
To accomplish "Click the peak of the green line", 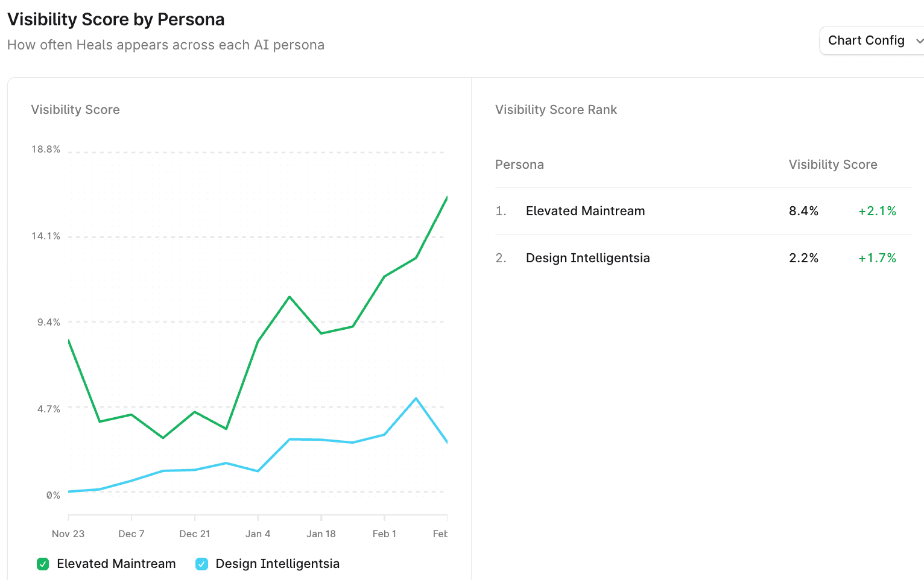I will pos(446,197).
